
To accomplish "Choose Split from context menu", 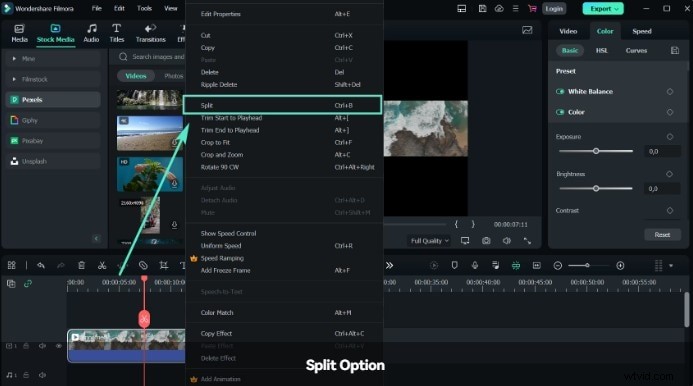I will click(282, 105).
